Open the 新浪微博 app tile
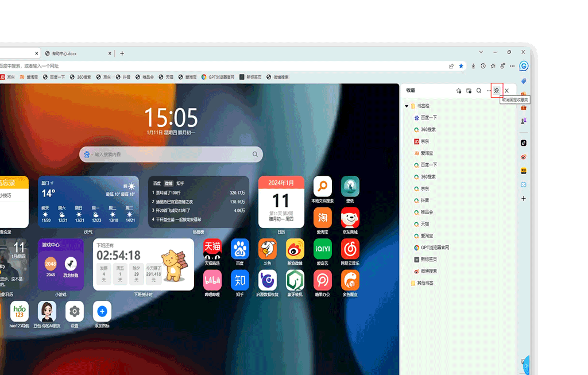 click(x=295, y=252)
